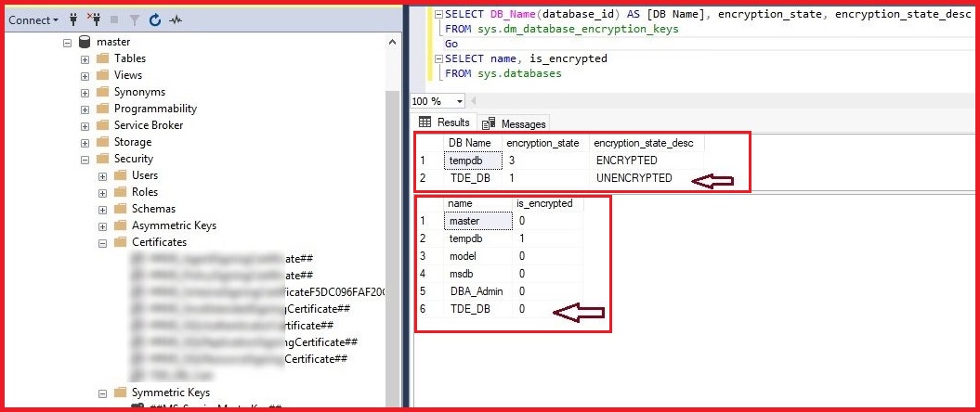Viewport: 980px width, 412px height.
Task: Click the Messages tab icon
Action: pyautogui.click(x=489, y=123)
